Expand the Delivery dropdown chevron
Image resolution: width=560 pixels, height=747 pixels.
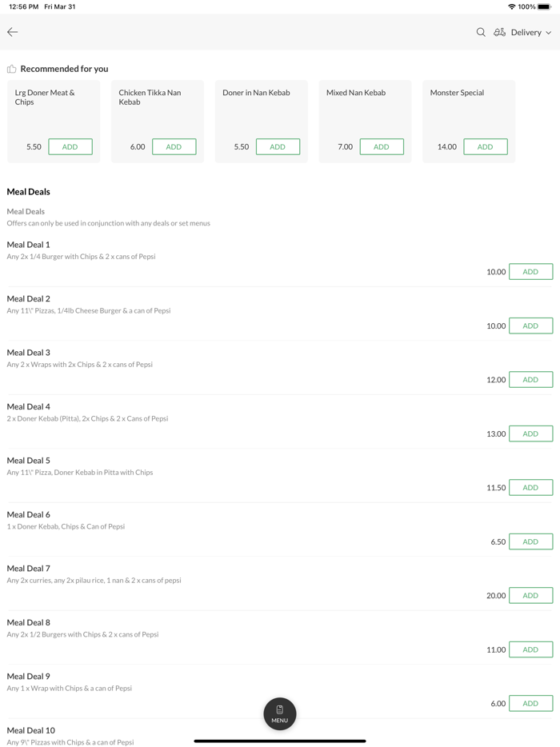(x=549, y=33)
